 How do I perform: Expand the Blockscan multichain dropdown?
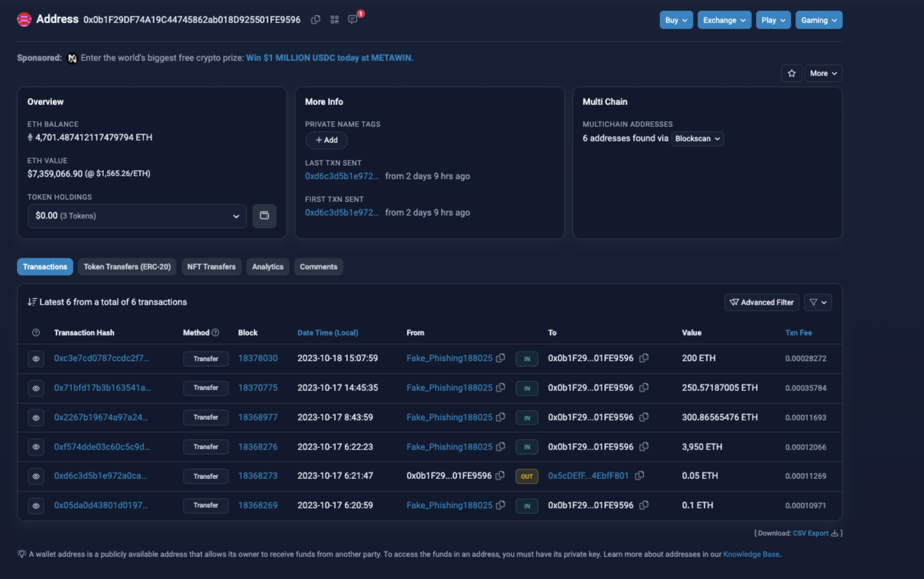pyautogui.click(x=697, y=139)
